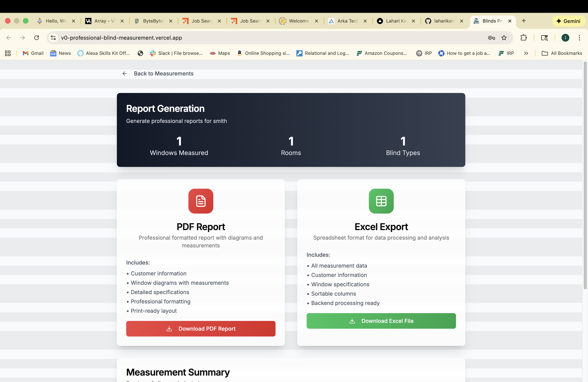Click the Rooms stat label
This screenshot has height=382, width=588.
(291, 152)
